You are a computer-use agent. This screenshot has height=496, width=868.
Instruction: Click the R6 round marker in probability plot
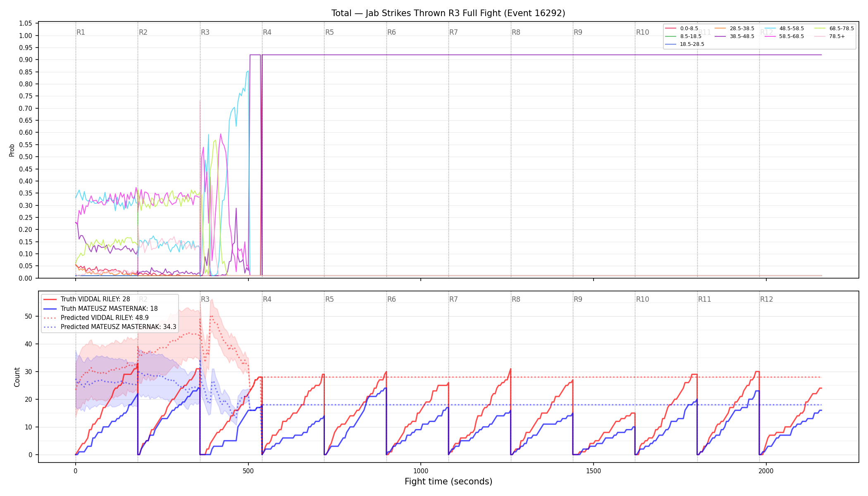[391, 32]
